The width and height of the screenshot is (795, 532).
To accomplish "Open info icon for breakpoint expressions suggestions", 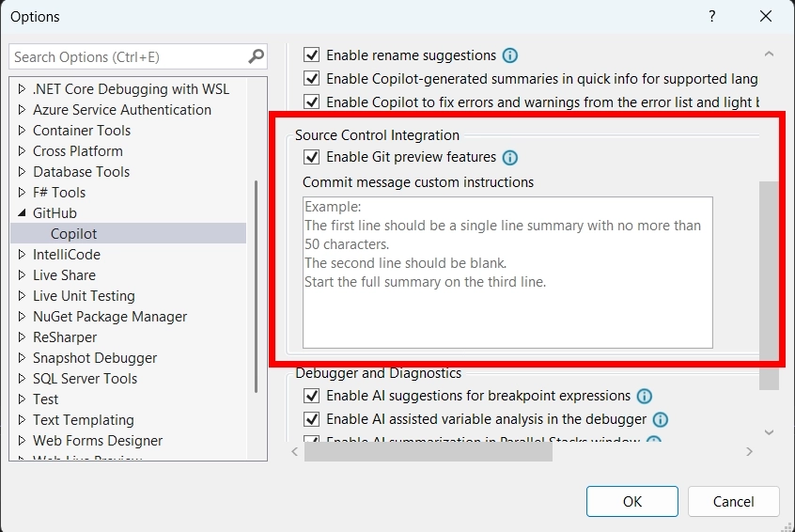I will [645, 396].
